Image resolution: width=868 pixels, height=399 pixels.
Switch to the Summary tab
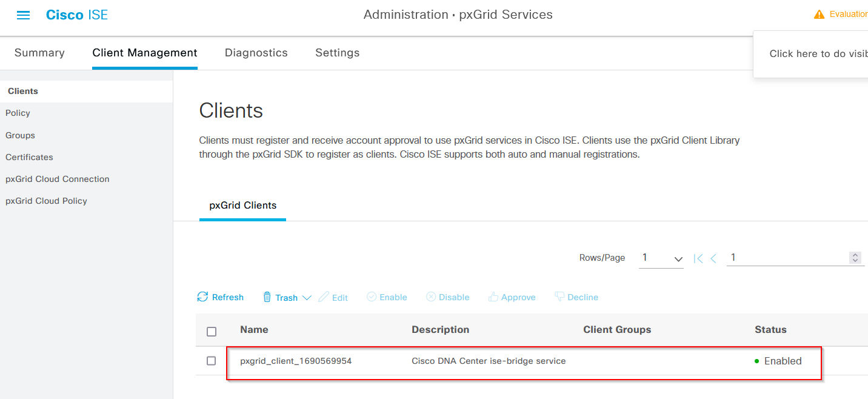click(39, 53)
